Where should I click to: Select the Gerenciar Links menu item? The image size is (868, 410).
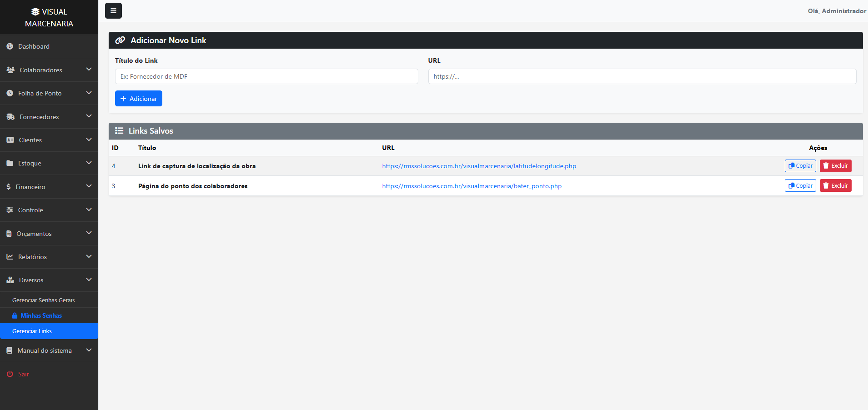tap(49, 331)
